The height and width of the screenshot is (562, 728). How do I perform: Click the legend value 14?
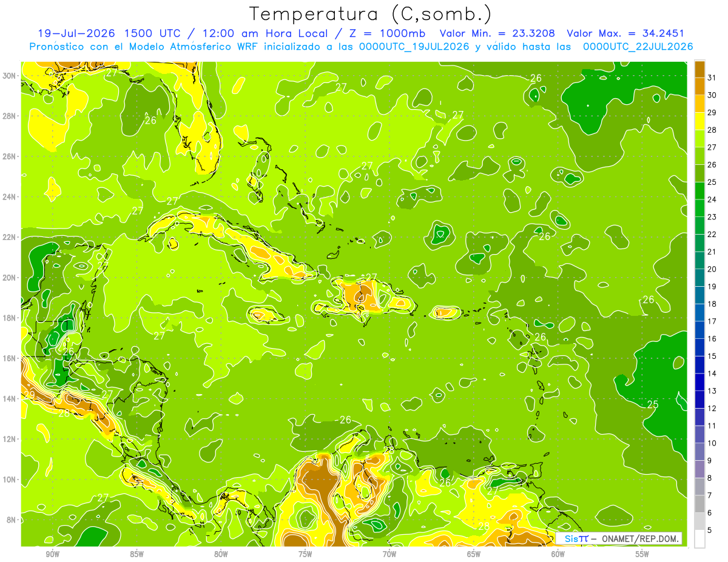tap(712, 374)
